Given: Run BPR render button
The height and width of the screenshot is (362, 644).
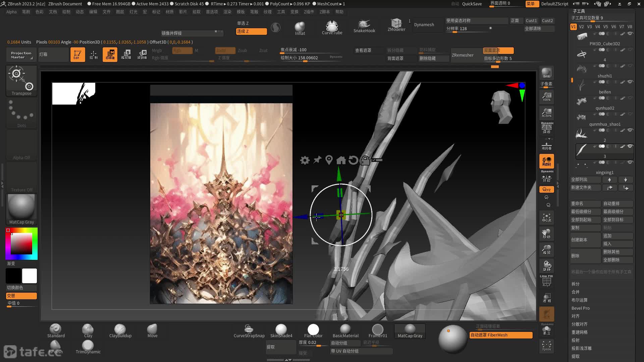Looking at the screenshot, I should pyautogui.click(x=546, y=73).
